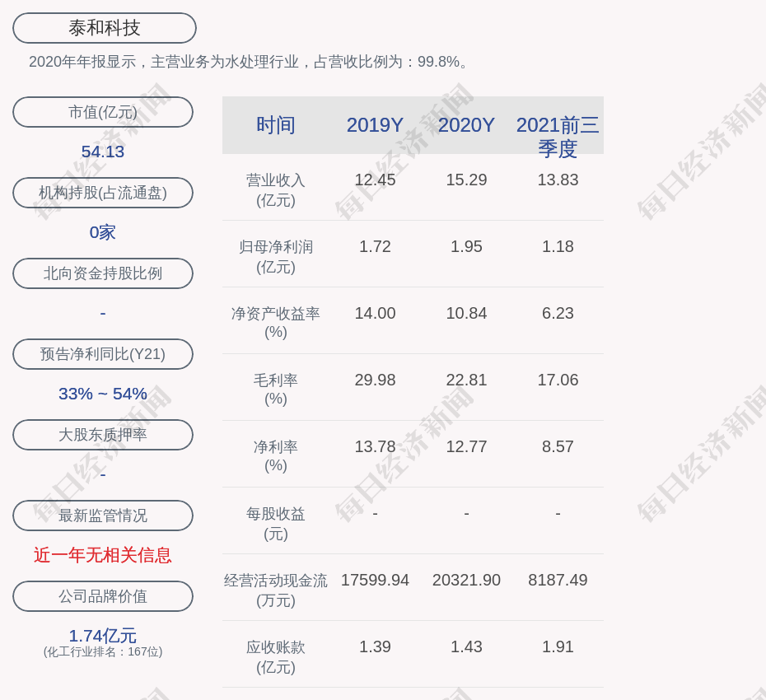Click the 营业收入(亿元) row label

tap(276, 190)
